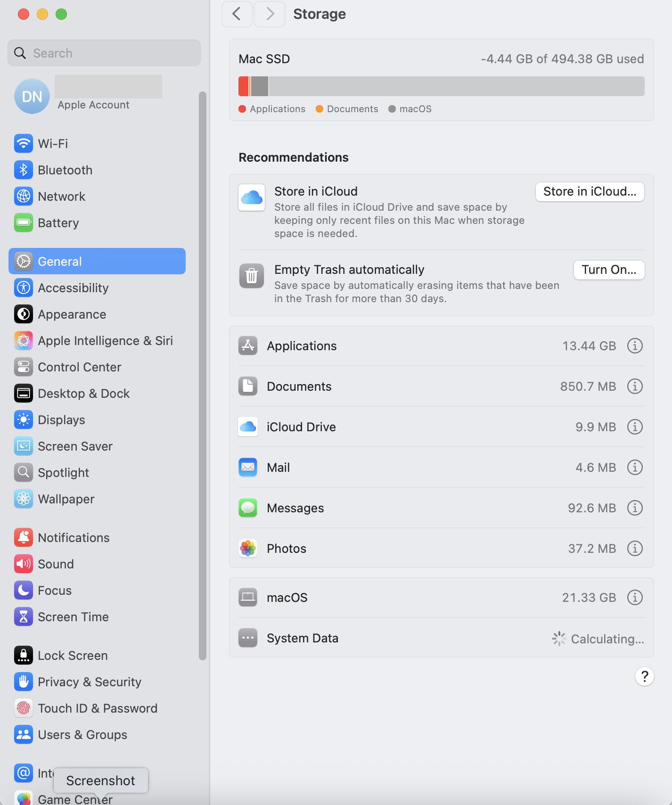Open Wallpaper settings pane
672x805 pixels.
click(x=97, y=499)
